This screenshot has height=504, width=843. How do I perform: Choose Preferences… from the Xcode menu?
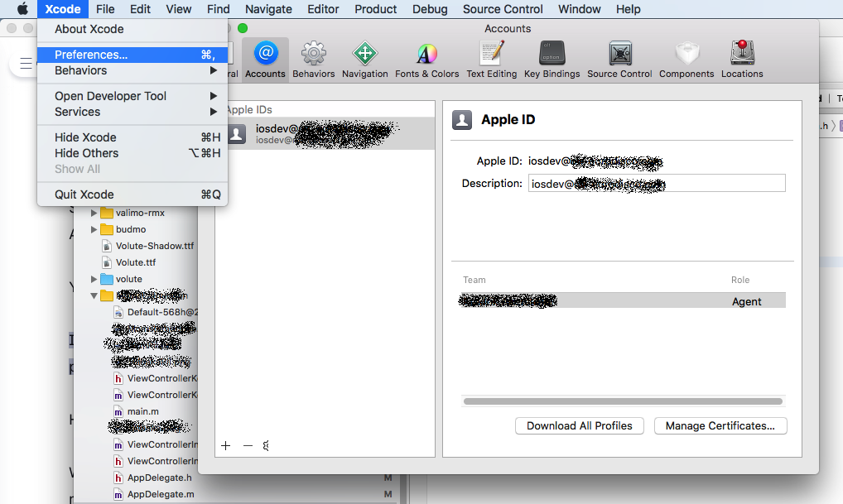pyautogui.click(x=132, y=55)
